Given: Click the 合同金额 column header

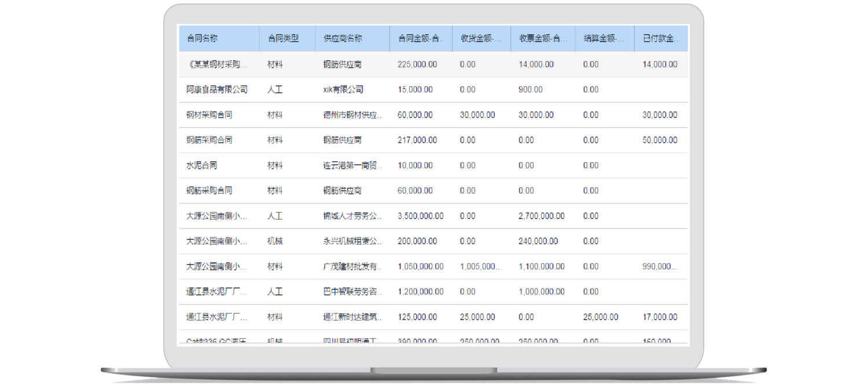Looking at the screenshot, I should (421, 39).
